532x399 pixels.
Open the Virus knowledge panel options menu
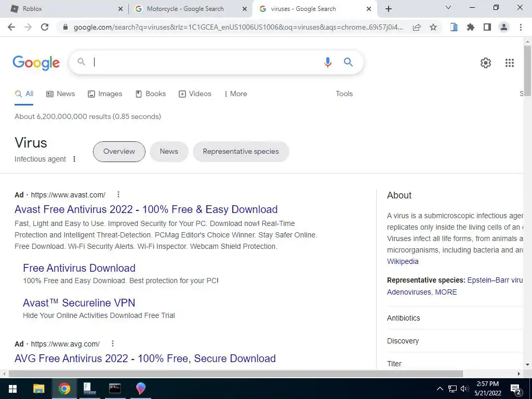click(x=74, y=159)
